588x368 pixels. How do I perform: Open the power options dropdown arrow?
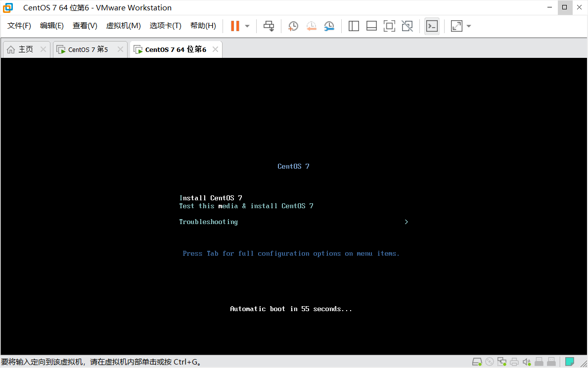pyautogui.click(x=247, y=26)
